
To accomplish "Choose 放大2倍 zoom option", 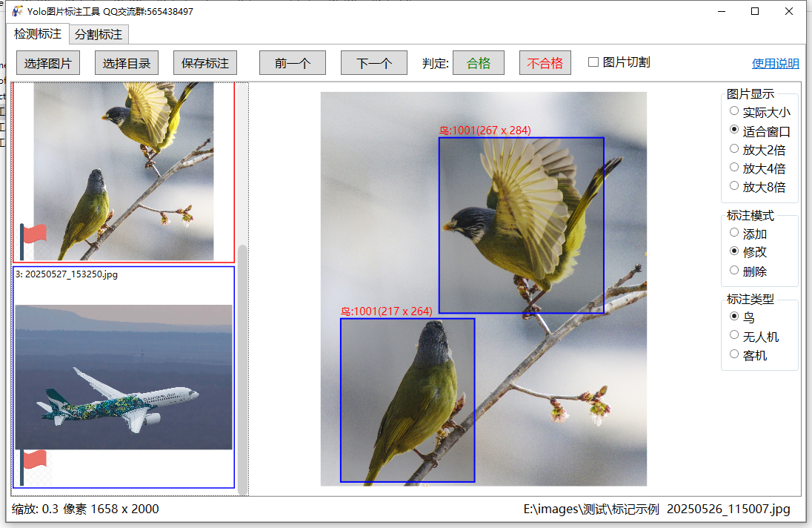I will pyautogui.click(x=733, y=149).
